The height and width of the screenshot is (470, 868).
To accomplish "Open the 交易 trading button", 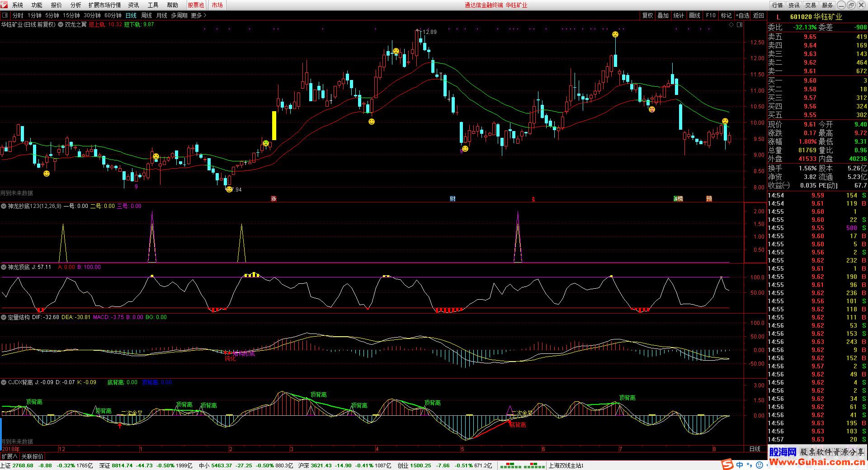I will pyautogui.click(x=811, y=5).
